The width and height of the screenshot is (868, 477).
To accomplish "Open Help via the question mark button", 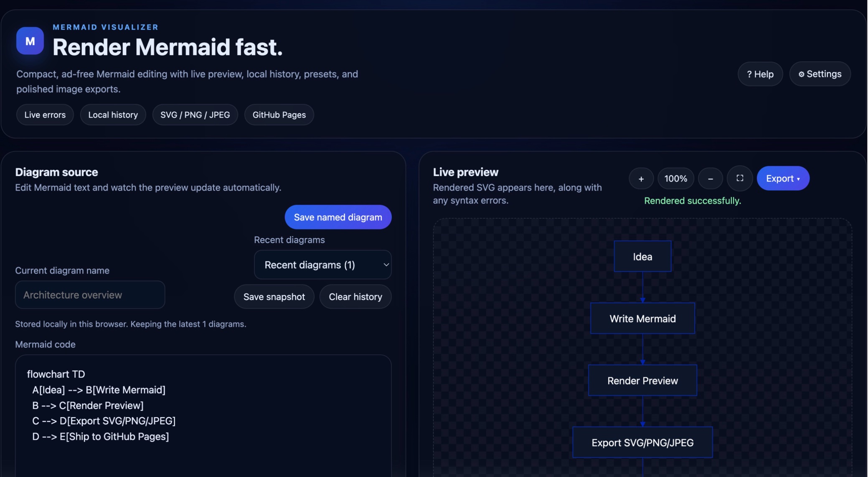I will coord(760,74).
